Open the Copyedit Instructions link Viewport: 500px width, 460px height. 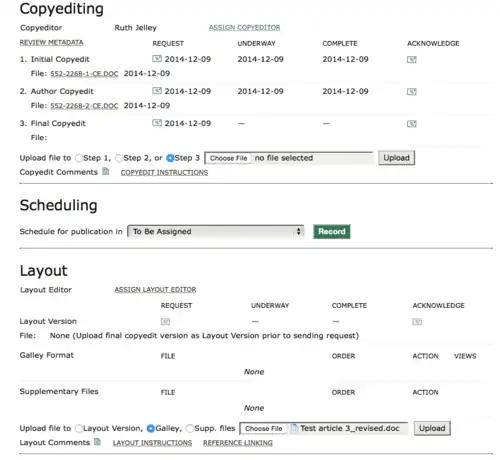pyautogui.click(x=164, y=172)
